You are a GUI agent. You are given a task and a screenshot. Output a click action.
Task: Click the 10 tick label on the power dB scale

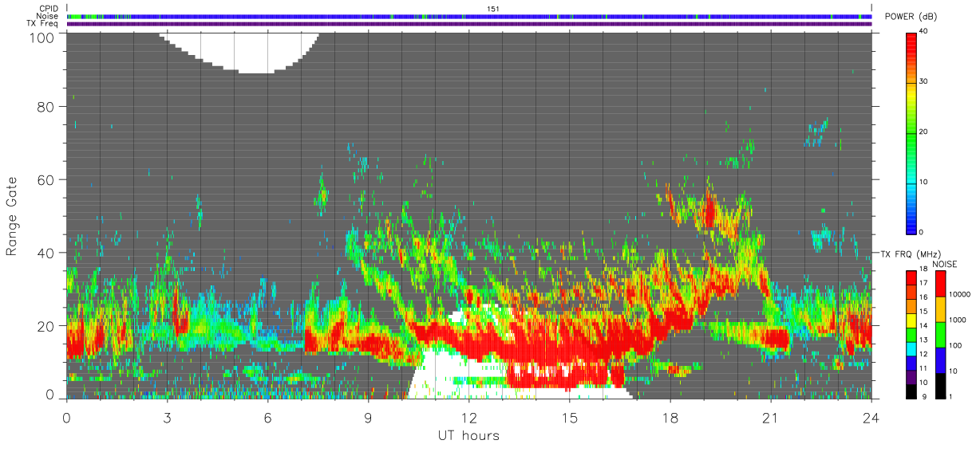click(925, 182)
